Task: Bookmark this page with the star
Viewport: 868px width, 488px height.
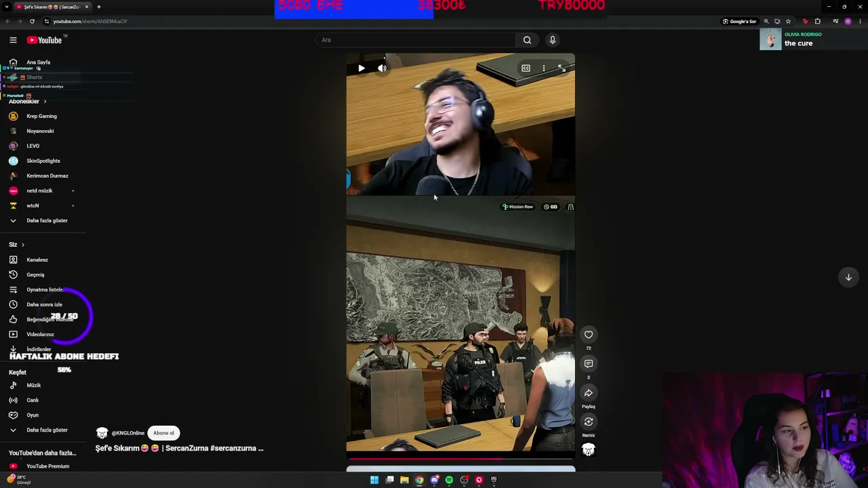Action: [x=788, y=21]
